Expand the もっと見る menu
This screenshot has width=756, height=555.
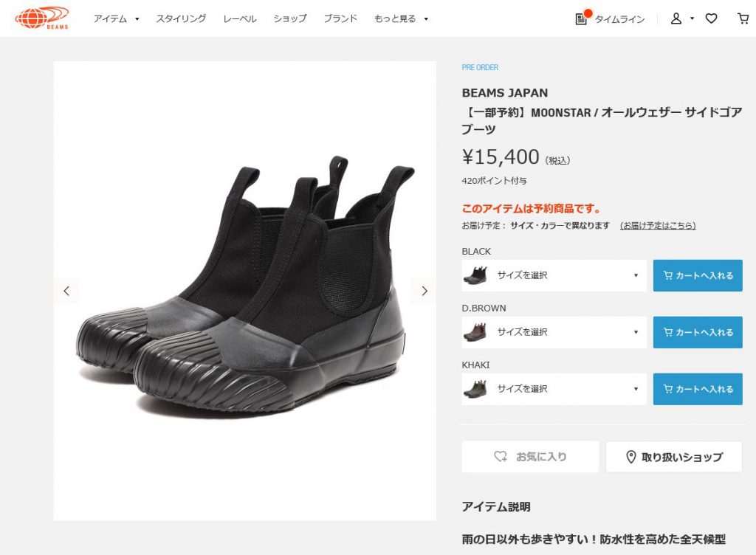[401, 18]
